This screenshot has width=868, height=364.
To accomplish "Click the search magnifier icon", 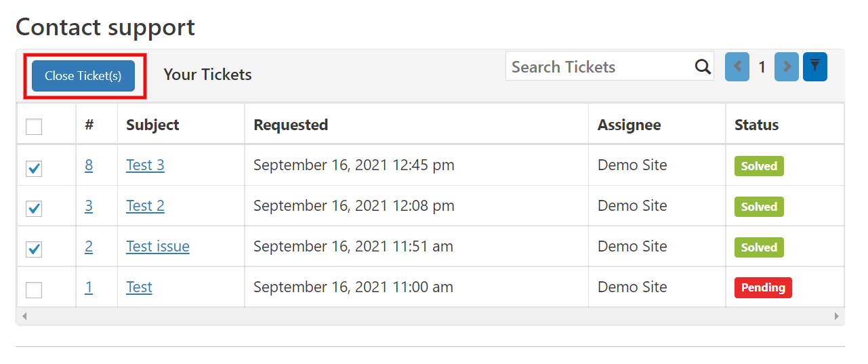I will click(x=703, y=66).
